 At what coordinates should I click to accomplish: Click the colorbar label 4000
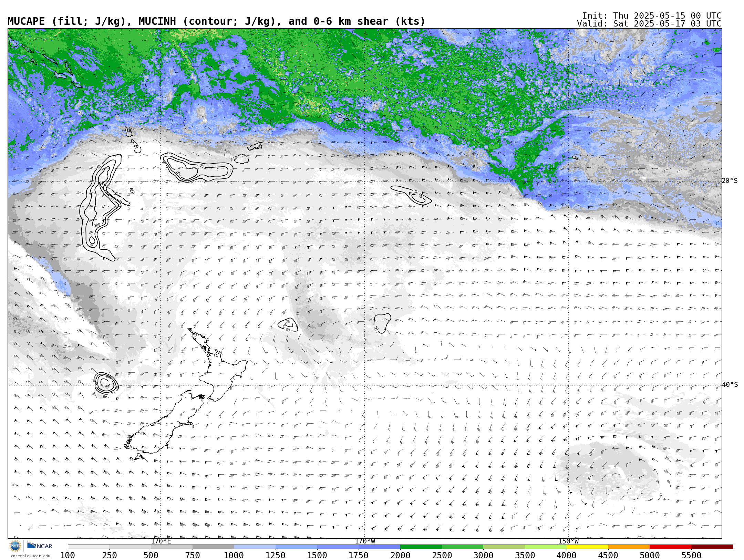pos(567,555)
